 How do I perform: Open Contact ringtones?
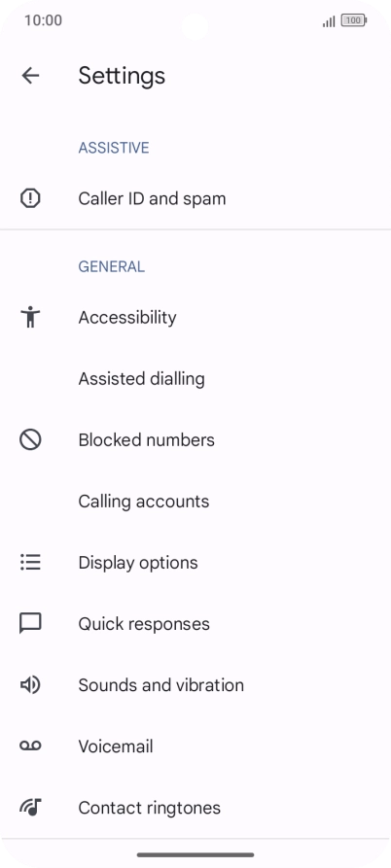tap(195, 808)
